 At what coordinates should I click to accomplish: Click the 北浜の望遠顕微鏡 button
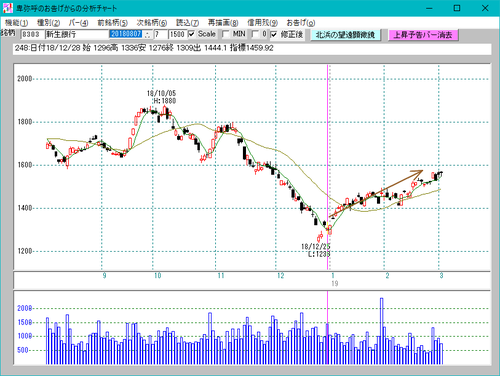(x=346, y=35)
